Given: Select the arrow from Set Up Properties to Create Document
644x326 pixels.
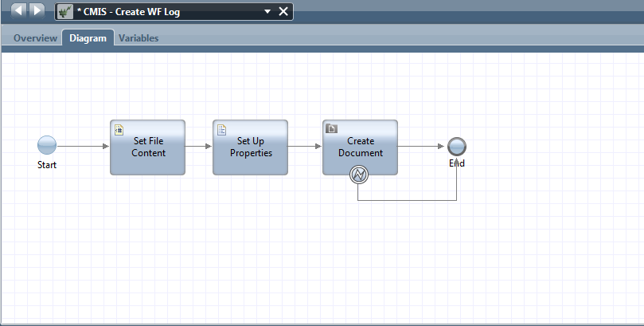Looking at the screenshot, I should (x=305, y=147).
